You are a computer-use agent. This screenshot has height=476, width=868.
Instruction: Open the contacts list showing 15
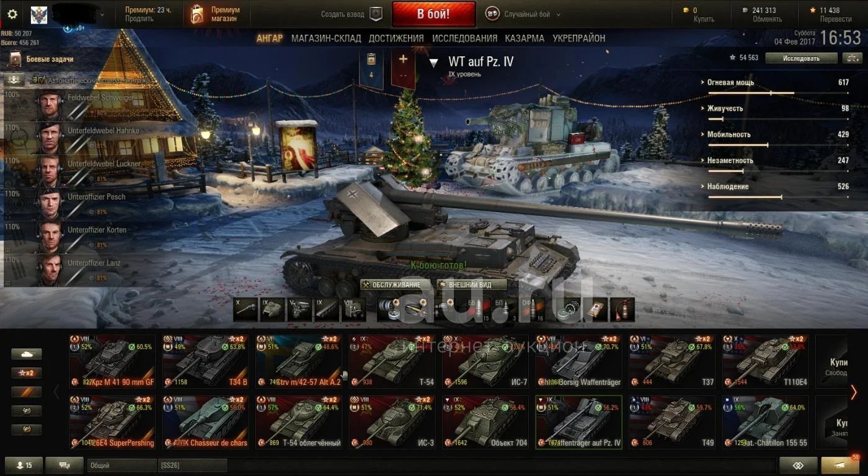pos(24,465)
